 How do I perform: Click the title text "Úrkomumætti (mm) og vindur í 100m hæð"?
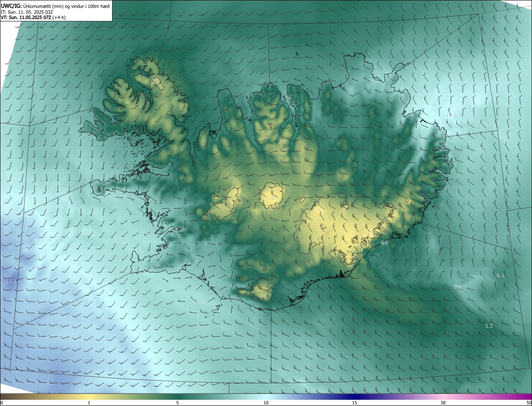point(66,6)
